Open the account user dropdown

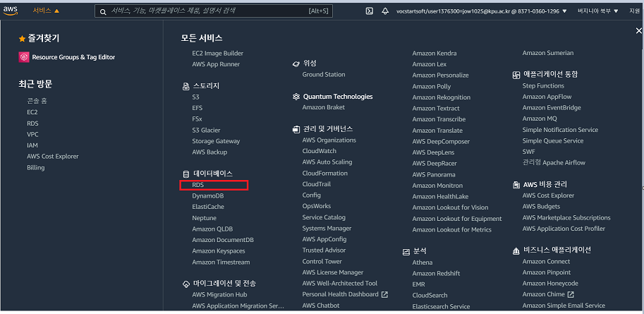pos(481,11)
